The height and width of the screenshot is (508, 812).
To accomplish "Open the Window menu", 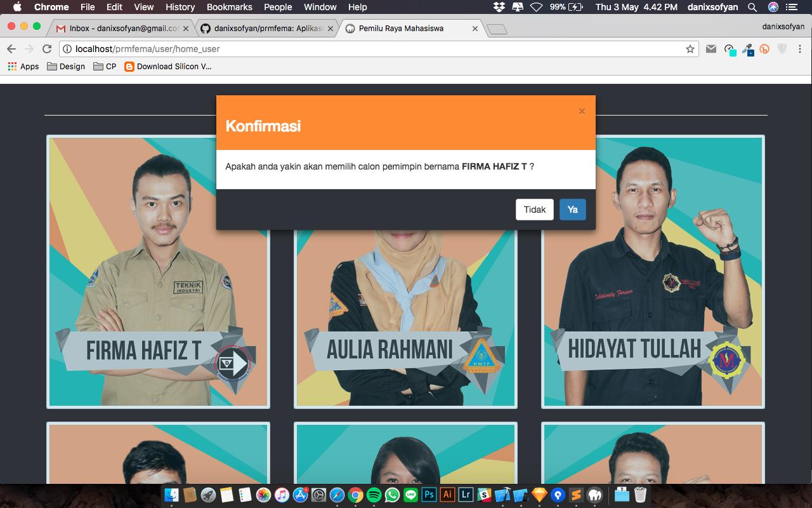I will coord(320,7).
